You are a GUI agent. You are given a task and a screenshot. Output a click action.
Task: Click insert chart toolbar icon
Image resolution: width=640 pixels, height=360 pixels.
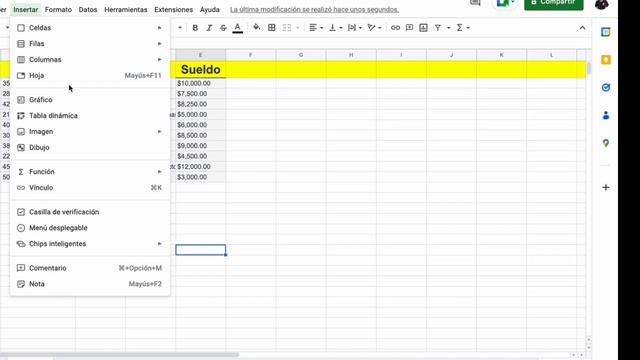(x=423, y=28)
